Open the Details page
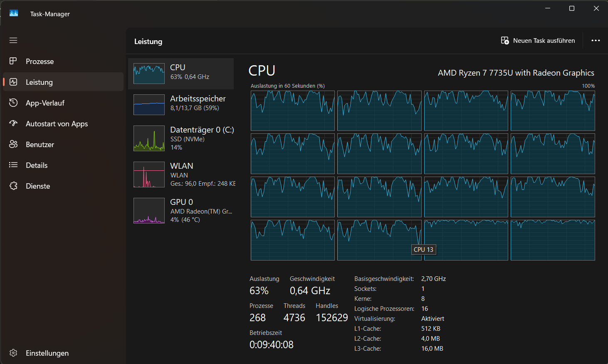This screenshot has width=608, height=364. [x=63, y=165]
